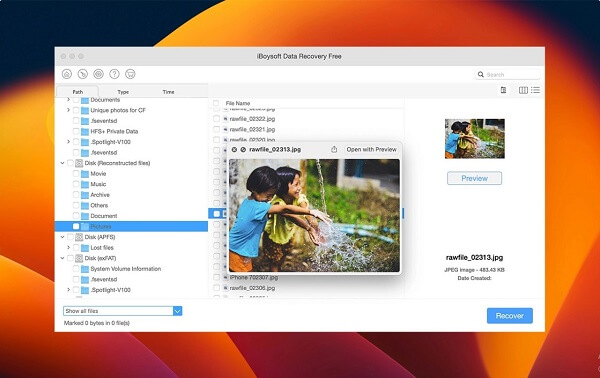Expand the Unique photos for CF folder
This screenshot has width=600, height=378.
point(68,110)
